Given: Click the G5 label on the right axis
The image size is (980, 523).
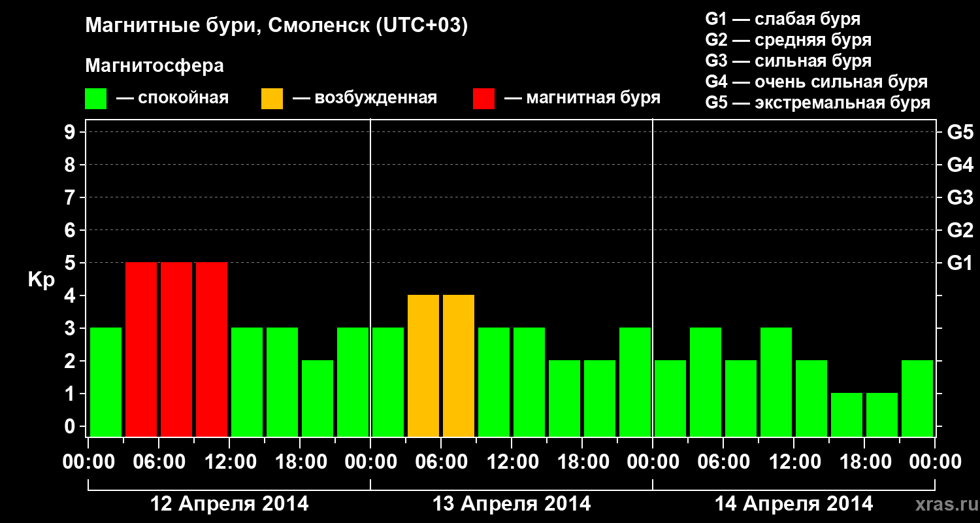Looking at the screenshot, I should point(960,132).
